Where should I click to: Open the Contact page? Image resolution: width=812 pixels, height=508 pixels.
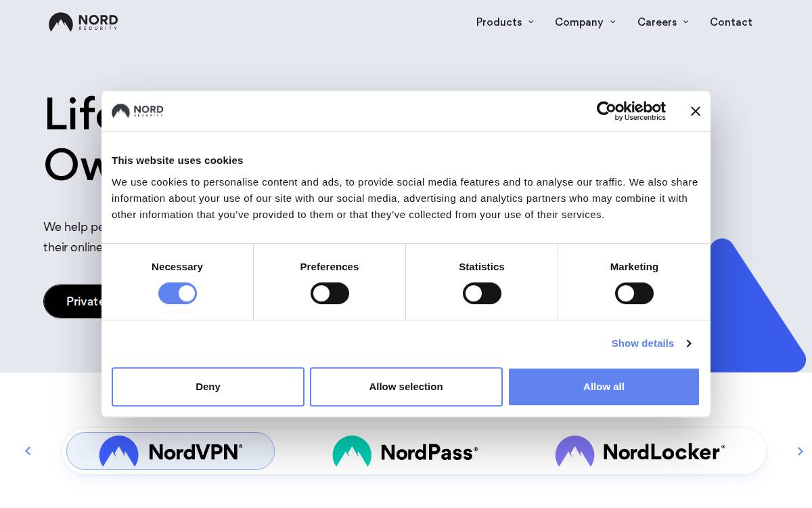point(731,22)
